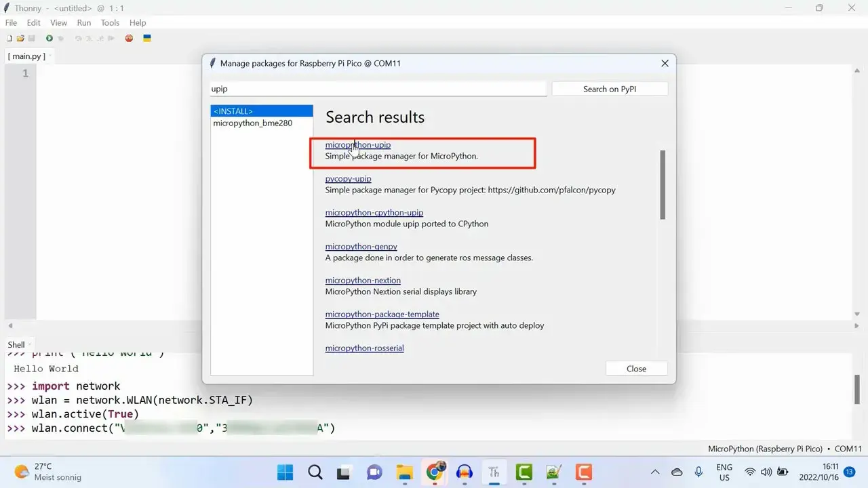Open the orange Camtasia recorder taskbar icon
Viewport: 868px width, 488px height.
coord(584,472)
